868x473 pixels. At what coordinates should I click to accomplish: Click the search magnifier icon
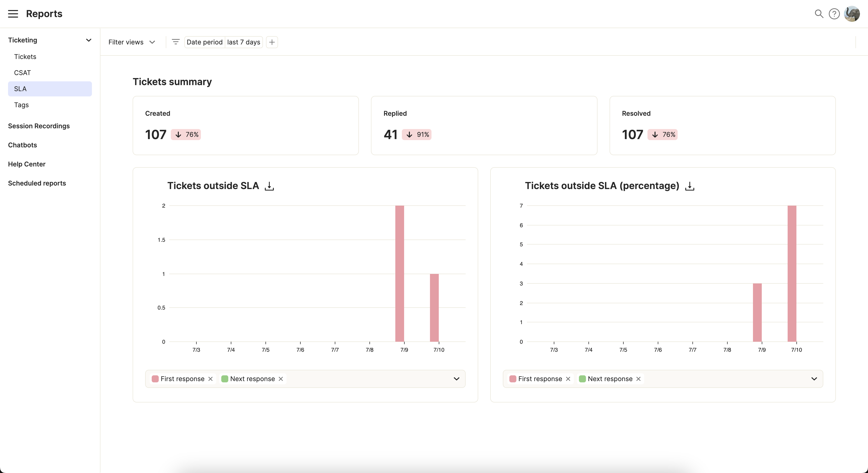coord(819,14)
